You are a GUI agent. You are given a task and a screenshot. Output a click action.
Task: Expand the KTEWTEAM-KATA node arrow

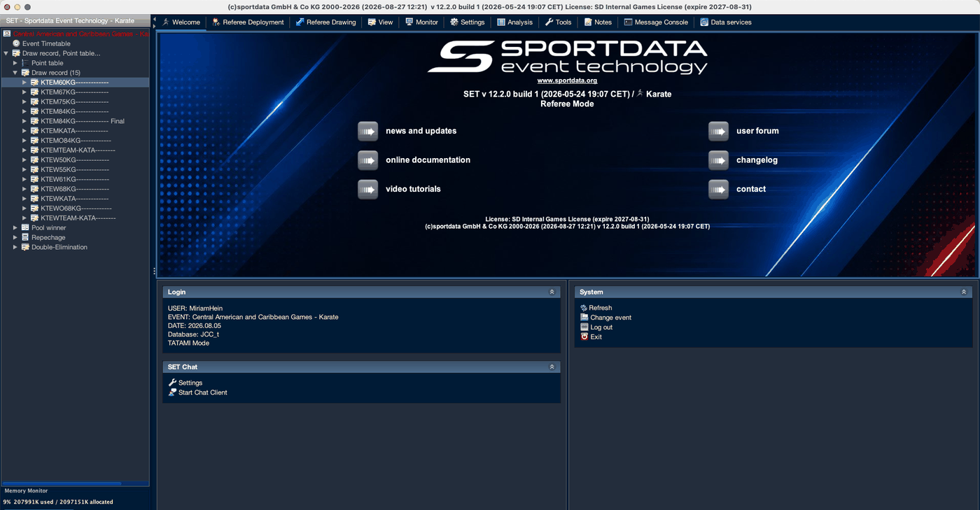(24, 218)
